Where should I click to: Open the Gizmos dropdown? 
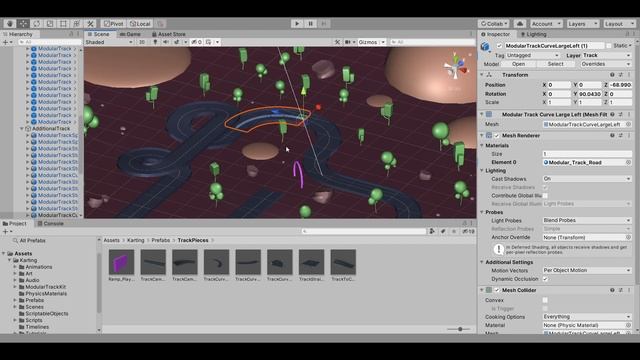pyautogui.click(x=371, y=42)
